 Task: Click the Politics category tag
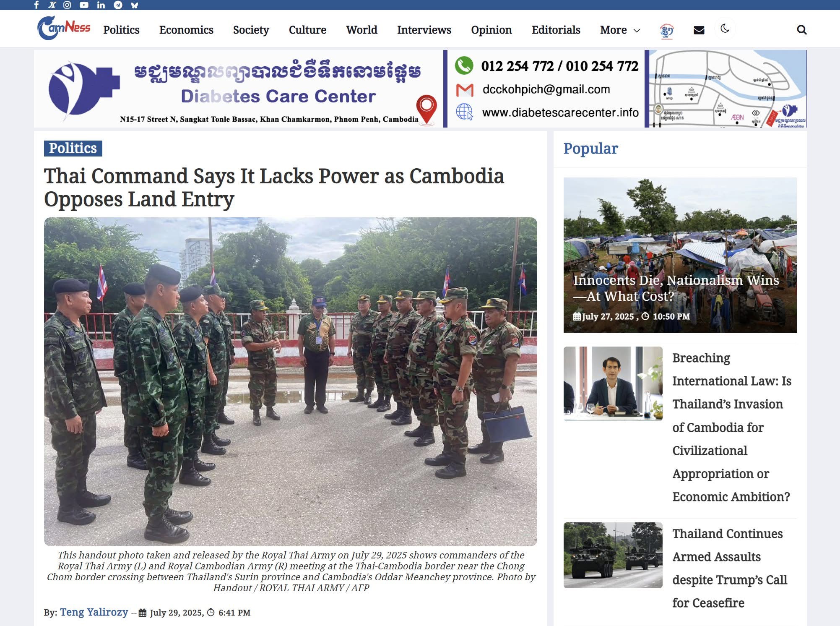[x=73, y=148]
